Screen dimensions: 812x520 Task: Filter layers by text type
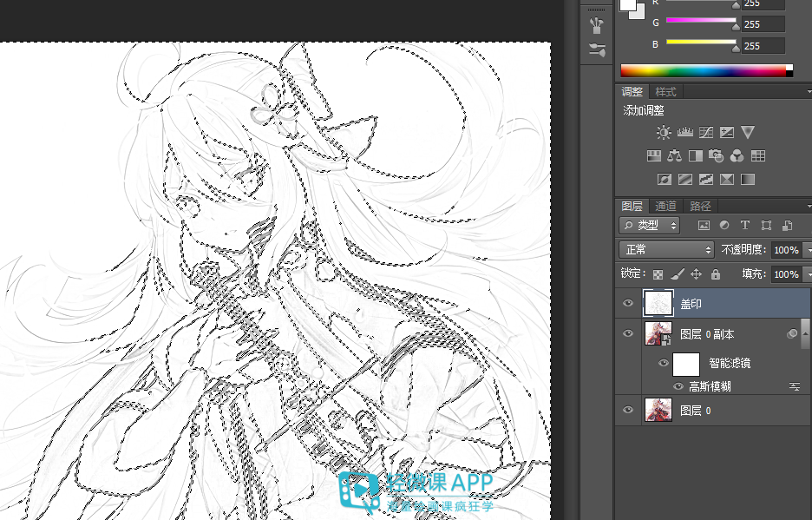click(744, 225)
